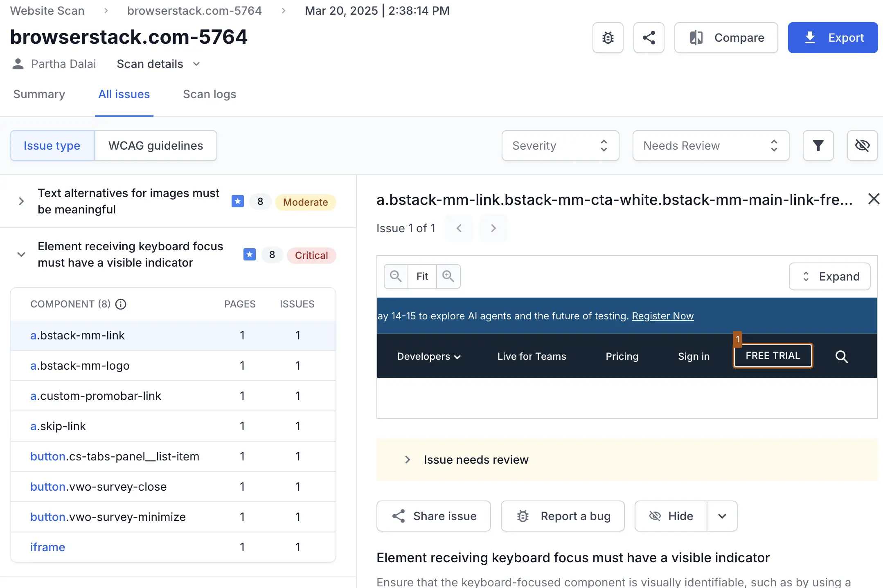This screenshot has width=883, height=588.
Task: Open the filter funnel icon
Action: click(x=818, y=146)
